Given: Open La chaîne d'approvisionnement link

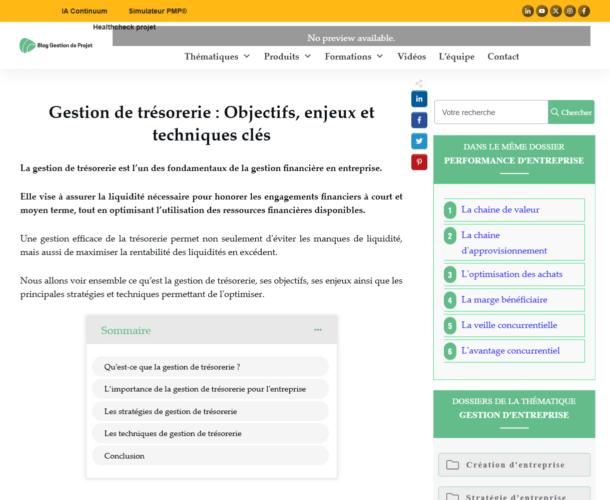Looking at the screenshot, I should 504,243.
